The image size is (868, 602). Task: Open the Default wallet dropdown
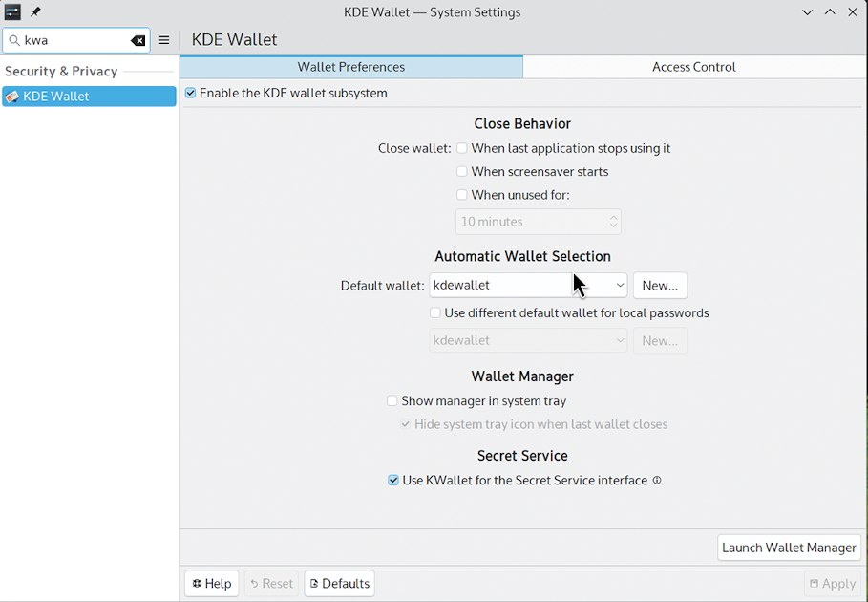(x=528, y=285)
